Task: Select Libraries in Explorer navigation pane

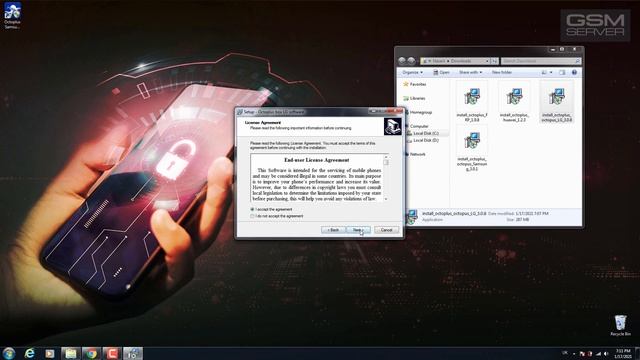Action: [x=414, y=98]
